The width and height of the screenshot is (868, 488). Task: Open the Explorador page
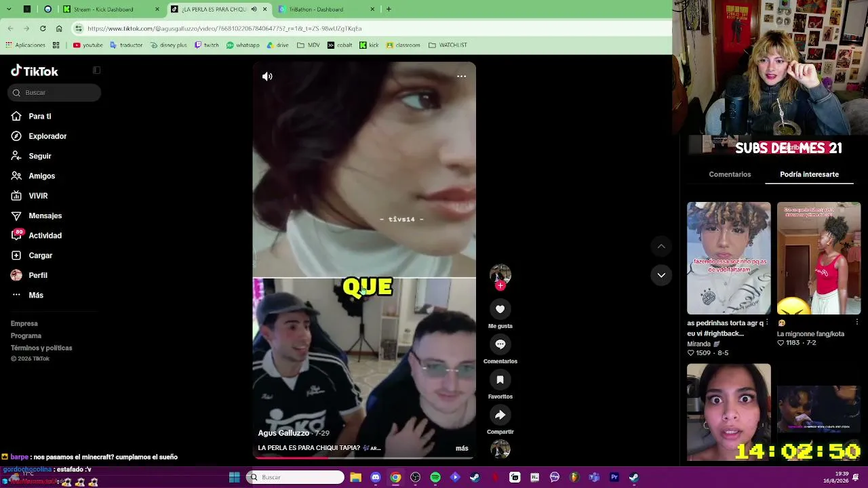(39, 136)
